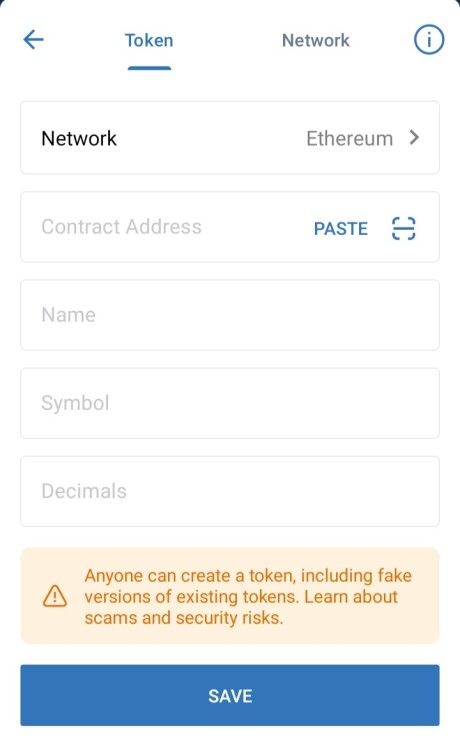Open the info circle icon
460x744 pixels.
[x=429, y=39]
